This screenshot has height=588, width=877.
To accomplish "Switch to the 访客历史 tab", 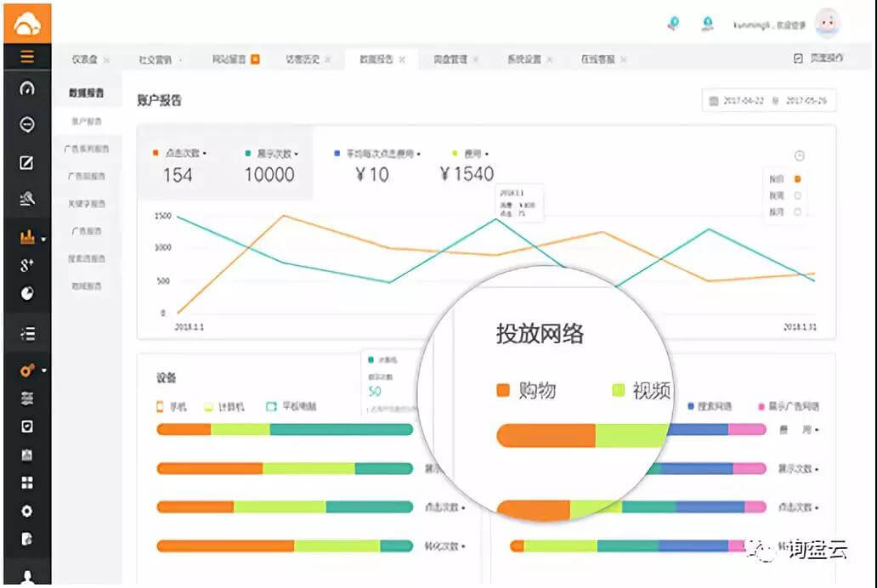I will (303, 59).
